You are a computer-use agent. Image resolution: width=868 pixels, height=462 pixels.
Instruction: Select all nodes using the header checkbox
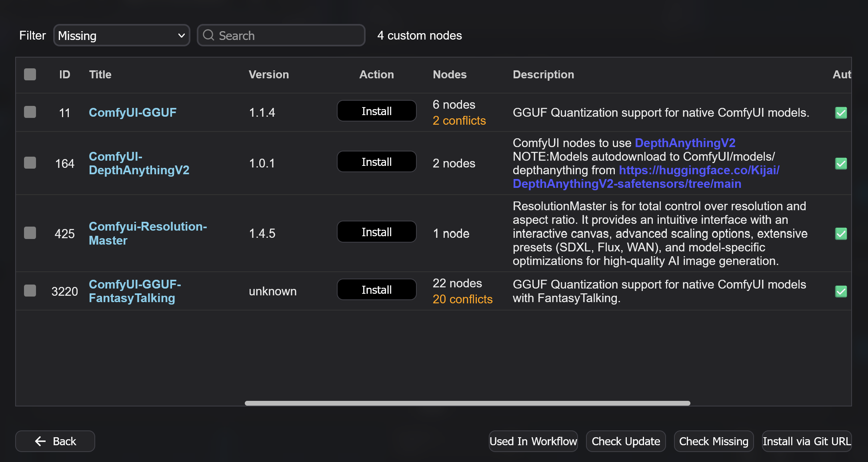30,74
